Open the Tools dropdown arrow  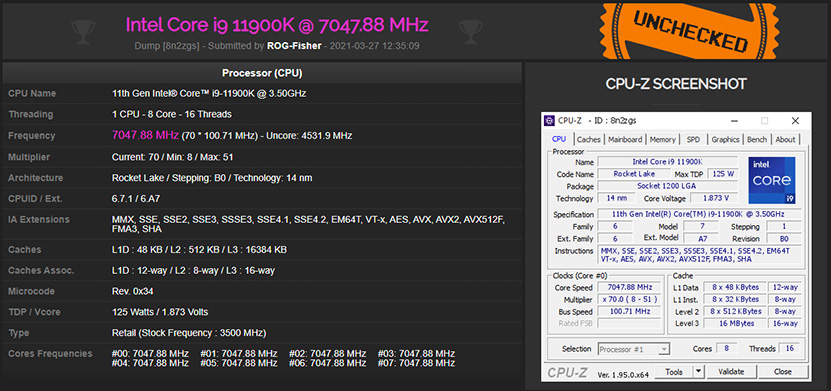698,371
